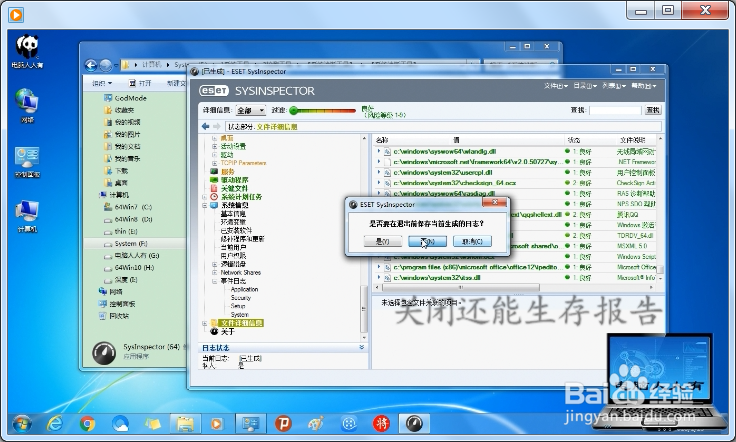This screenshot has height=442, width=736.
Task: Select the 文件详细信息 folder icon in tree
Action: [214, 323]
